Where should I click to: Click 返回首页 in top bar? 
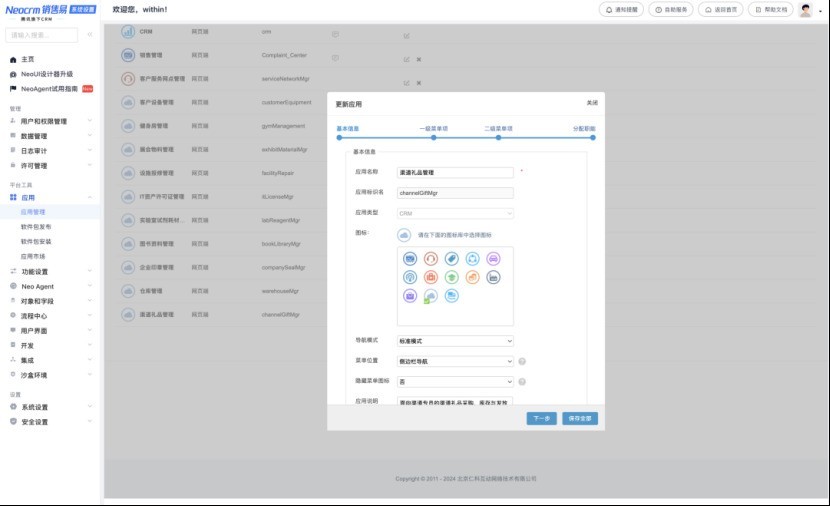(720, 10)
